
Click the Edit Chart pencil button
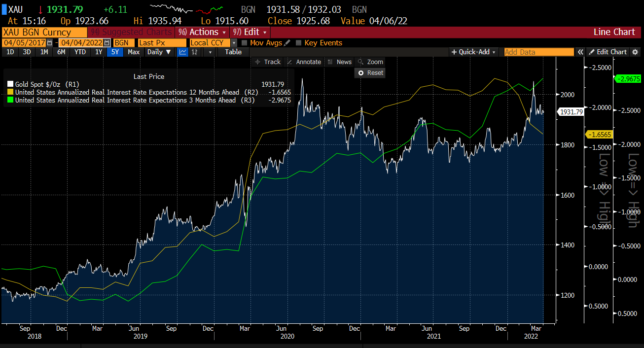point(608,52)
